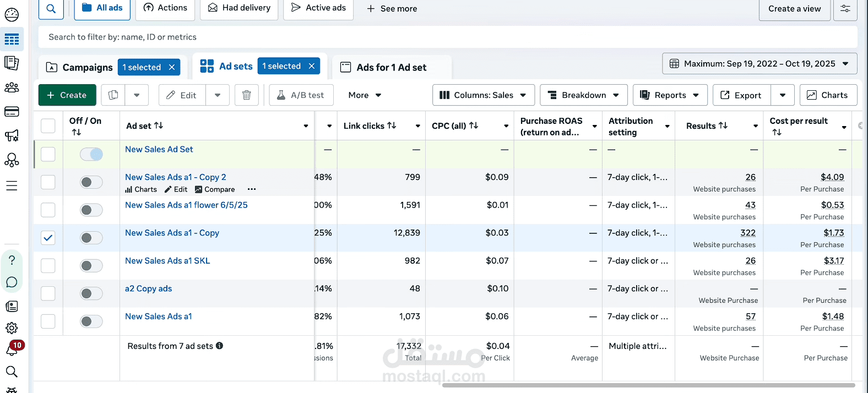Click the horizontal scrollbar at table bottom
Viewport: 868px width, 393px height.
649,385
